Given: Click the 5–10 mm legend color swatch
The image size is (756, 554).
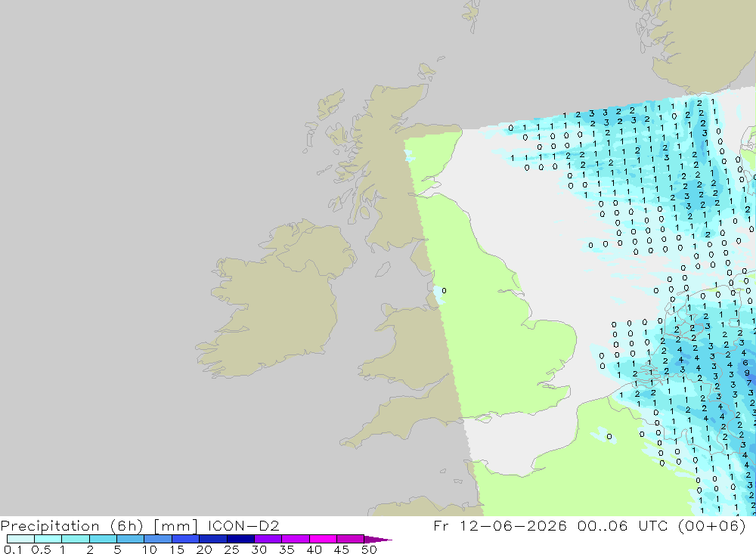Looking at the screenshot, I should click(130, 539).
